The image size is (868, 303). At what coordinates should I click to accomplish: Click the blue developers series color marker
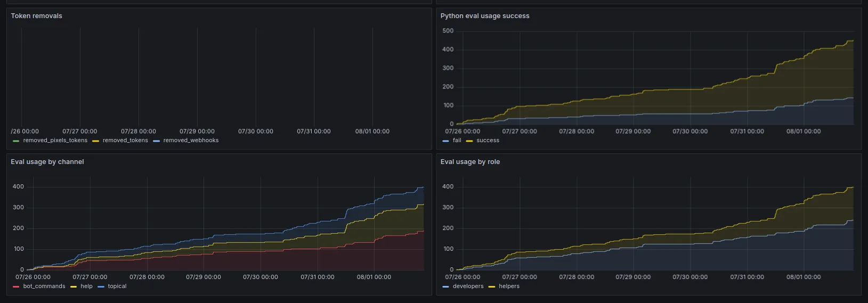(x=445, y=287)
